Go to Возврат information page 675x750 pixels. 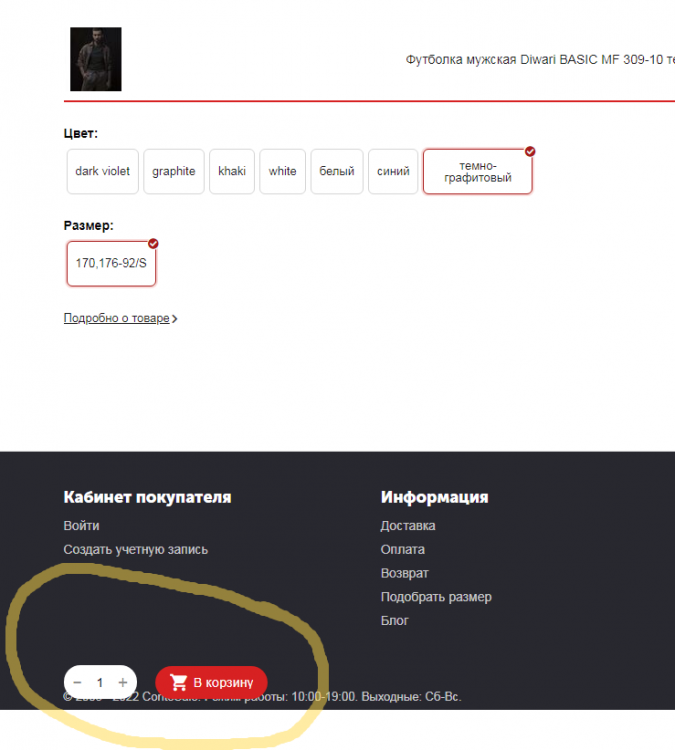click(x=404, y=574)
